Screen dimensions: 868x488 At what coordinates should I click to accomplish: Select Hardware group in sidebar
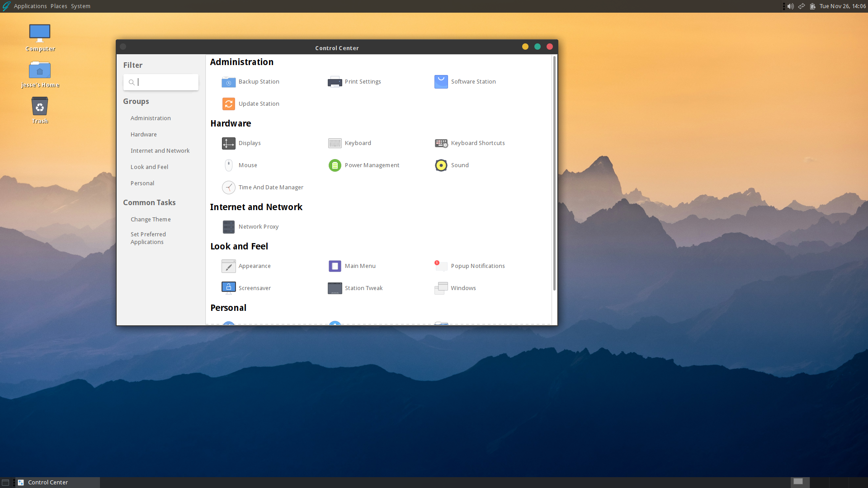144,135
